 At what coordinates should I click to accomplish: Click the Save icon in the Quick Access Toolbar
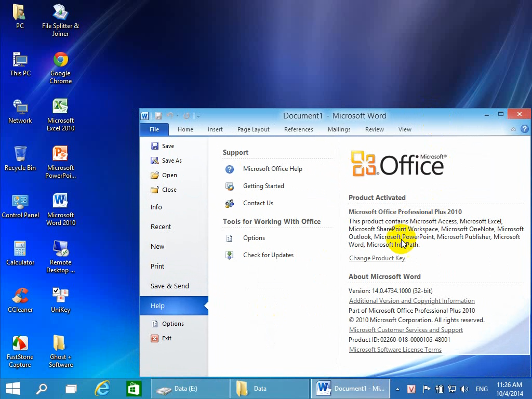158,116
